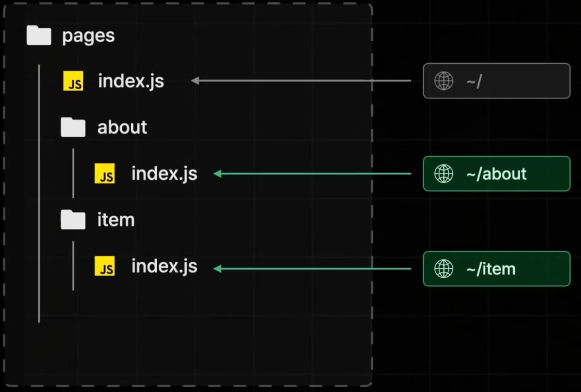The height and width of the screenshot is (392, 581).
Task: Select the item folder name
Action: [x=116, y=220]
